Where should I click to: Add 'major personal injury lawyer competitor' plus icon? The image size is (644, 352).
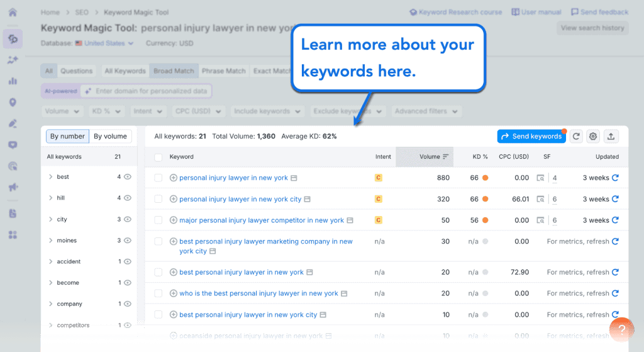coord(174,220)
